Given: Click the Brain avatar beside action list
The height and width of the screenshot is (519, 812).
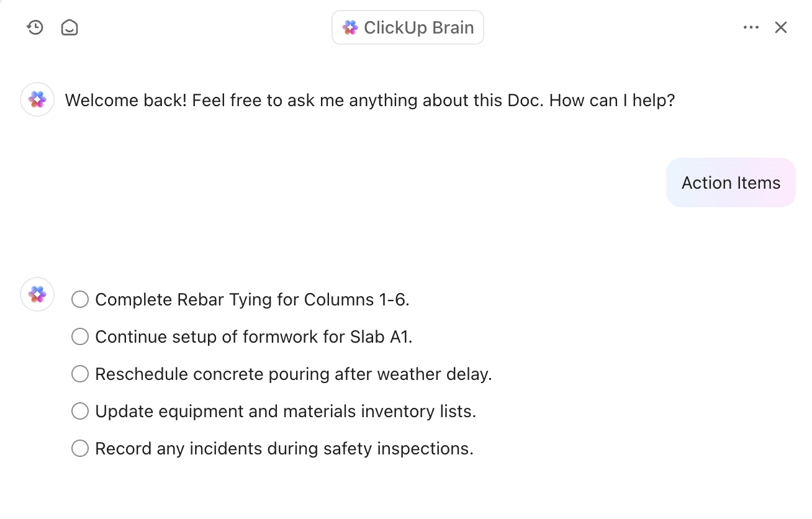Looking at the screenshot, I should pos(37,294).
